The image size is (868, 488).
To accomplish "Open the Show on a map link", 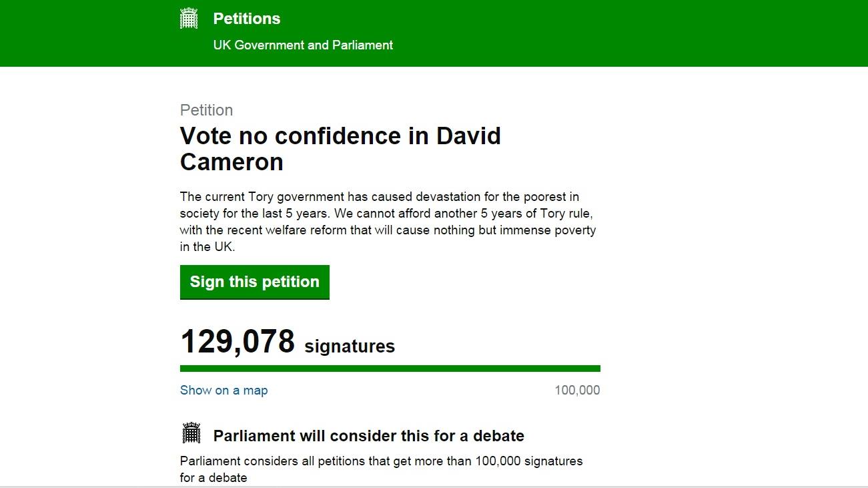I will click(x=224, y=391).
